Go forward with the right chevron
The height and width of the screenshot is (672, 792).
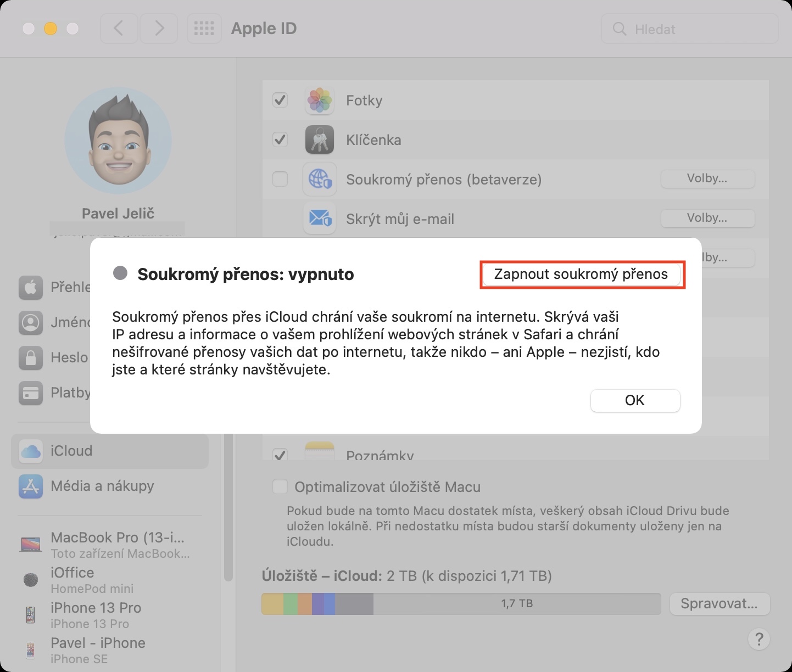(x=159, y=29)
